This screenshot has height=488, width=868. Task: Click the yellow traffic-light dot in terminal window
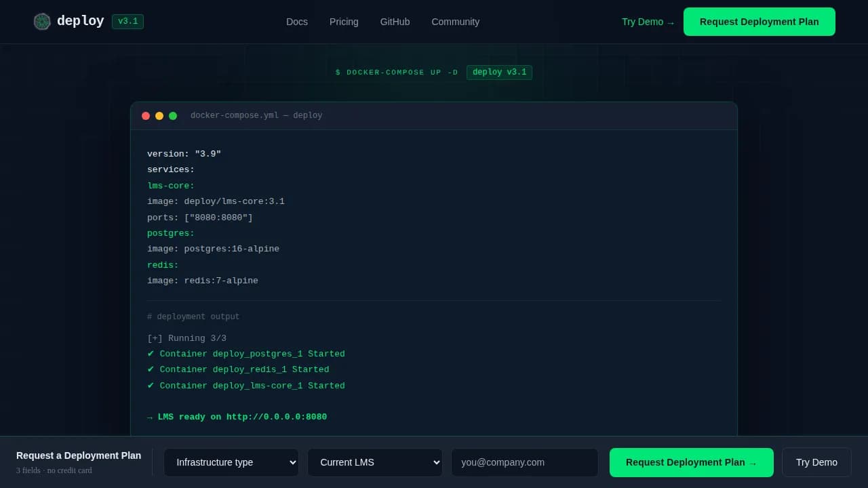(x=159, y=115)
